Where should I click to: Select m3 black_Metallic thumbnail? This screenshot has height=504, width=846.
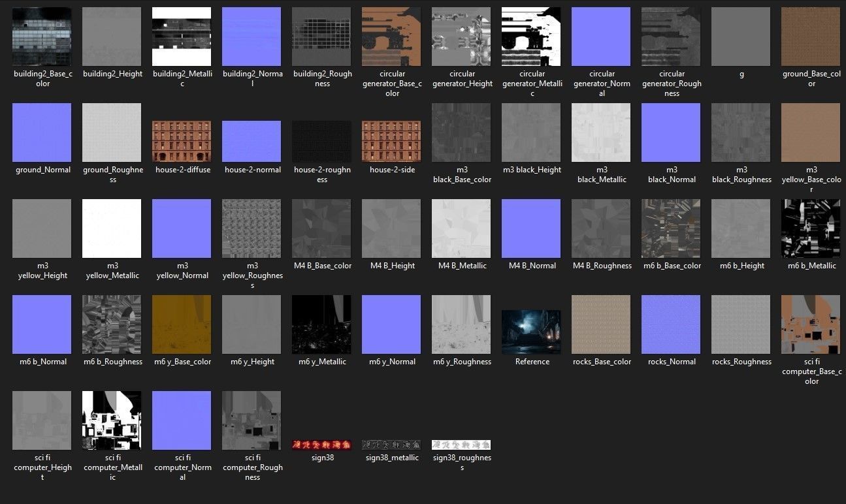601,133
